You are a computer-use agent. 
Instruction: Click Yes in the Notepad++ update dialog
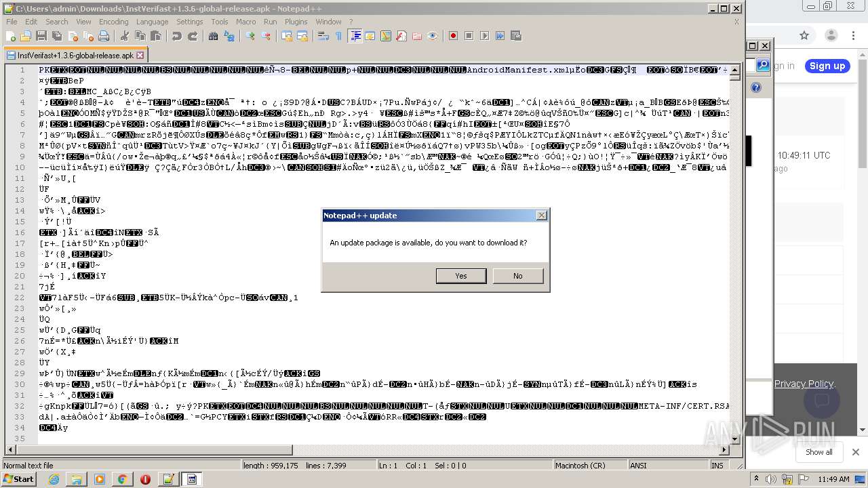pyautogui.click(x=461, y=276)
